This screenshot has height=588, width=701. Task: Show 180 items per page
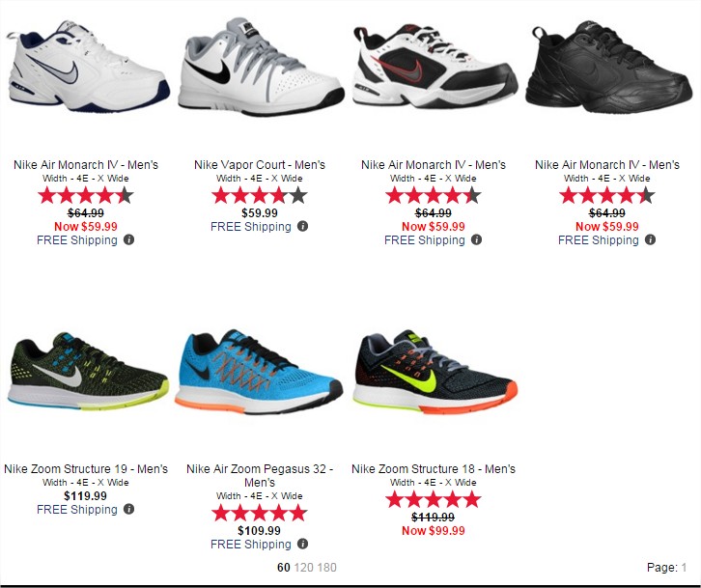point(326,568)
